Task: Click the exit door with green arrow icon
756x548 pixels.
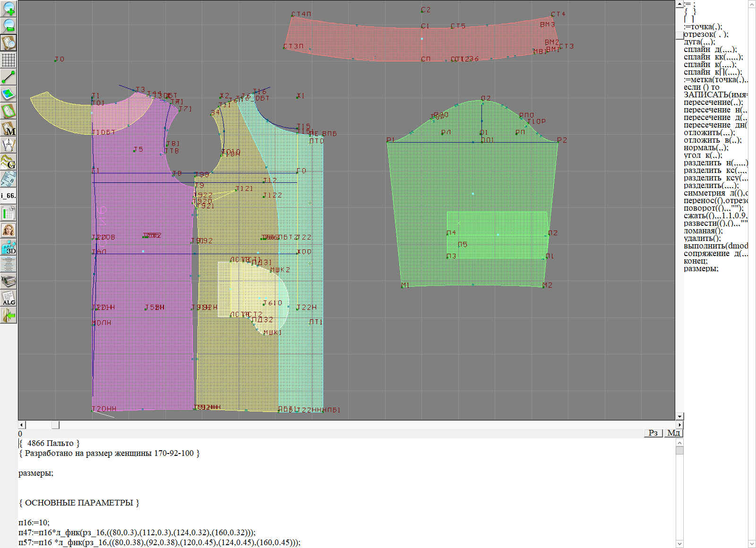Action: (x=9, y=315)
